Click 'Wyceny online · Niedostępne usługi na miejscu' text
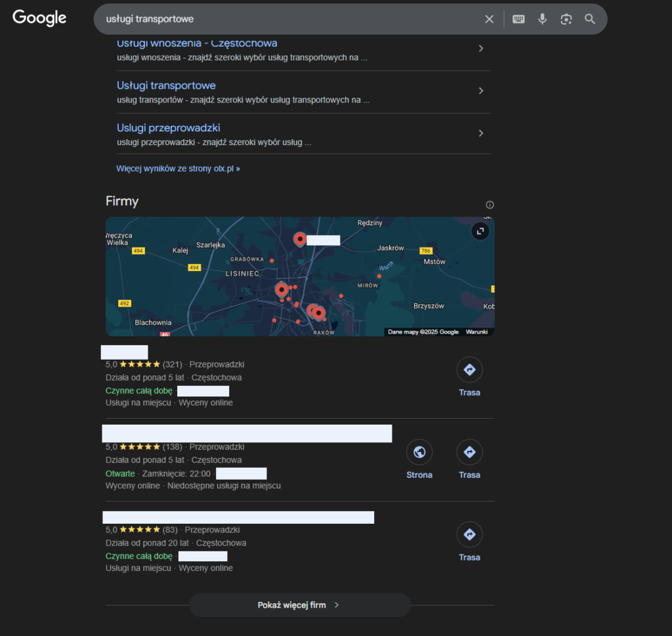The width and height of the screenshot is (672, 636). tap(194, 486)
